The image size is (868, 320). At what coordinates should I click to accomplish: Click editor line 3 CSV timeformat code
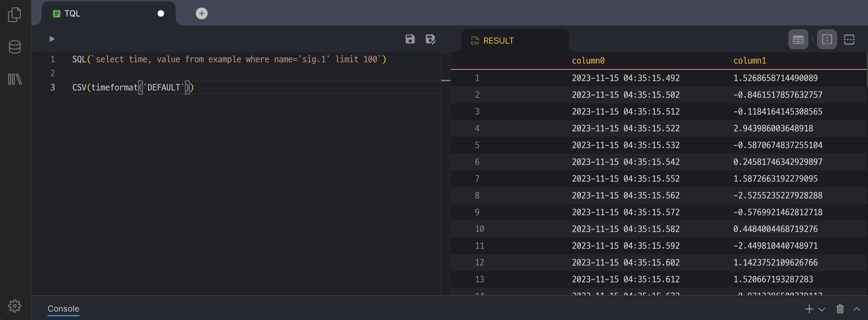tap(133, 88)
